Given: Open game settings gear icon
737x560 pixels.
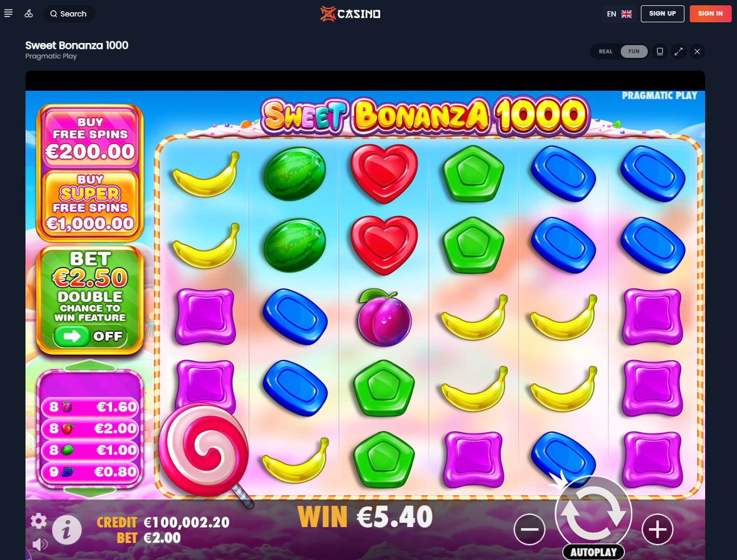Looking at the screenshot, I should [x=39, y=521].
